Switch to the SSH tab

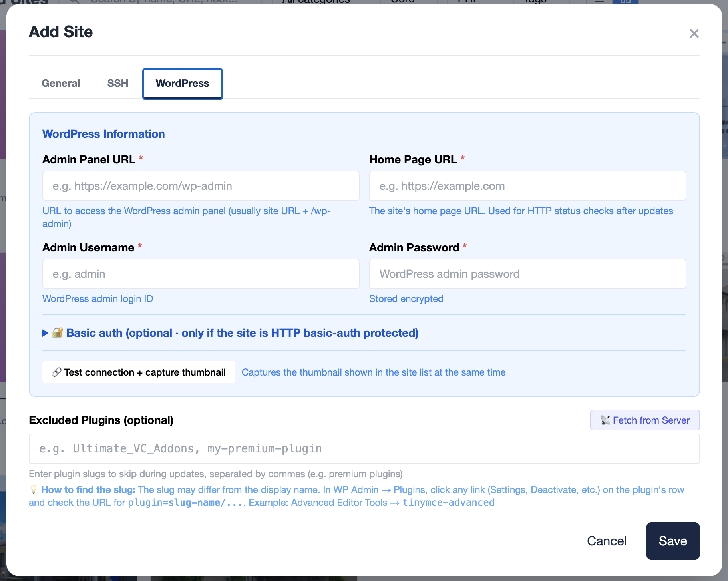(118, 83)
